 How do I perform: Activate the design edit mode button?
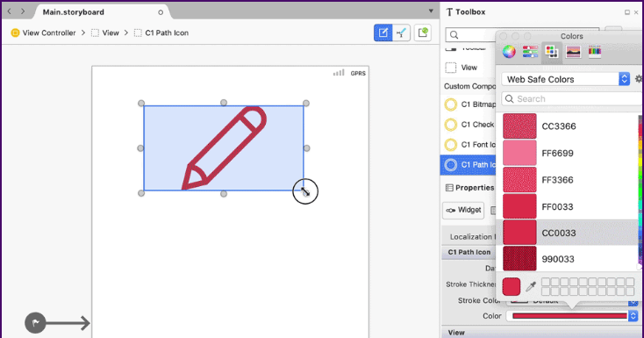383,32
